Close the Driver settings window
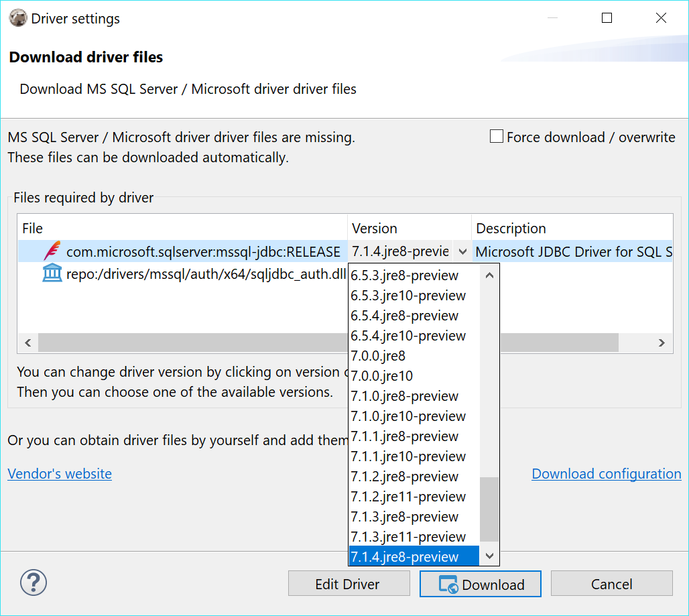 pyautogui.click(x=661, y=18)
